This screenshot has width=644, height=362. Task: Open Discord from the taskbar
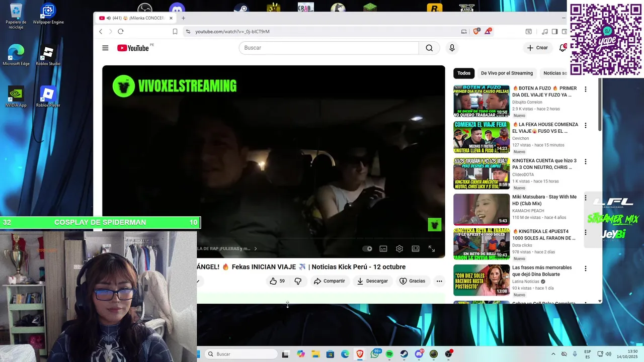[419, 354]
